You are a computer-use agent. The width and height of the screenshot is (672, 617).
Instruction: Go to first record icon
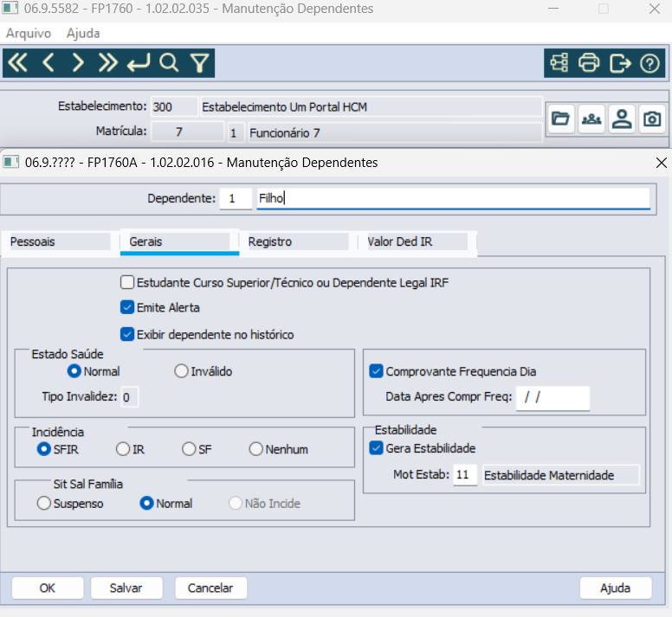(18, 63)
